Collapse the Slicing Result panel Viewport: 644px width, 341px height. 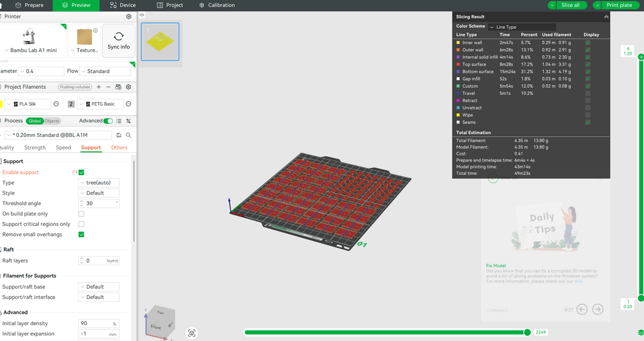point(606,17)
